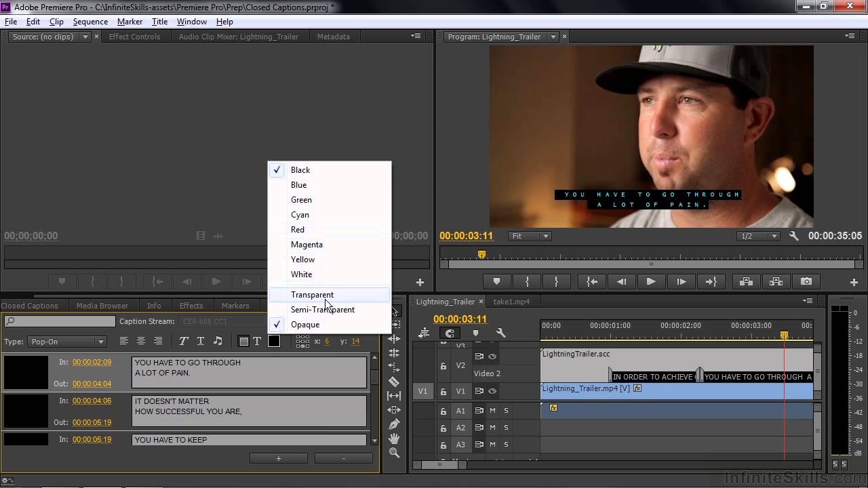The image size is (868, 488).
Task: Switch to the Media Browser tab
Action: click(x=102, y=306)
